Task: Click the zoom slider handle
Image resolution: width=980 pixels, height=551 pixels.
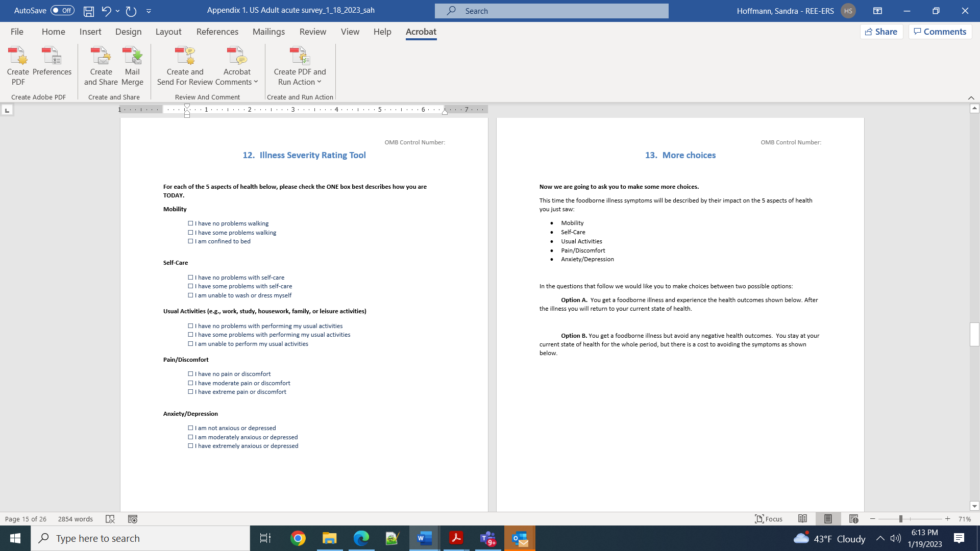Action: point(901,519)
